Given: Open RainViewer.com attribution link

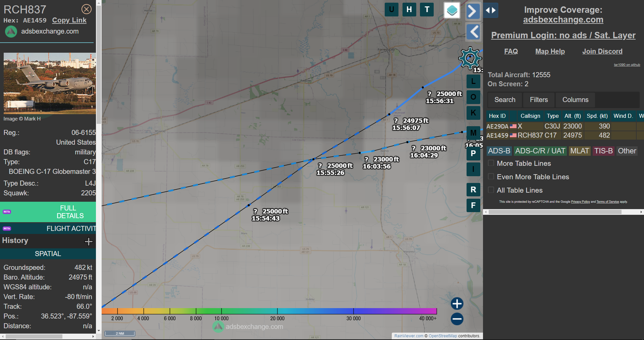Looking at the screenshot, I should pos(409,336).
